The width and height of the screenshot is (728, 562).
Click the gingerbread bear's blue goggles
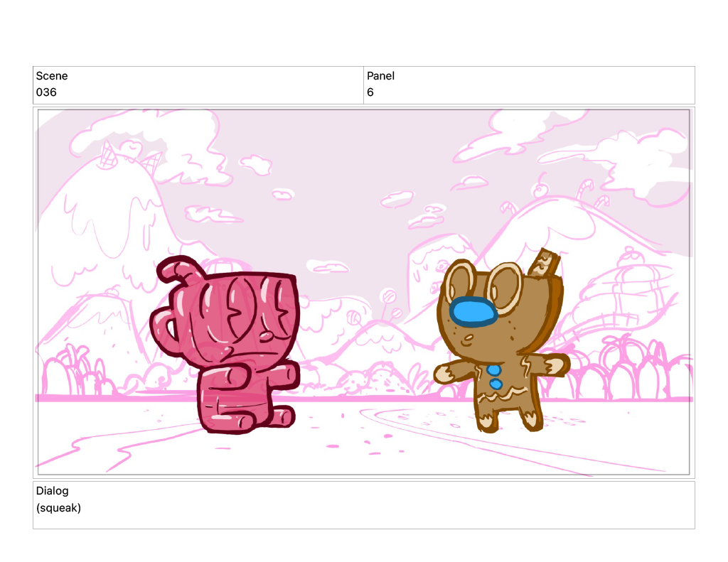[x=473, y=312]
